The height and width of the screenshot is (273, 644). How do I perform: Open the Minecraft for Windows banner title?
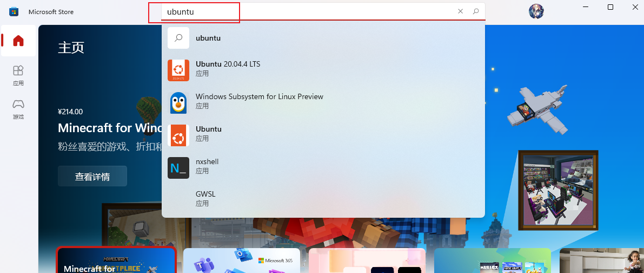pos(110,128)
